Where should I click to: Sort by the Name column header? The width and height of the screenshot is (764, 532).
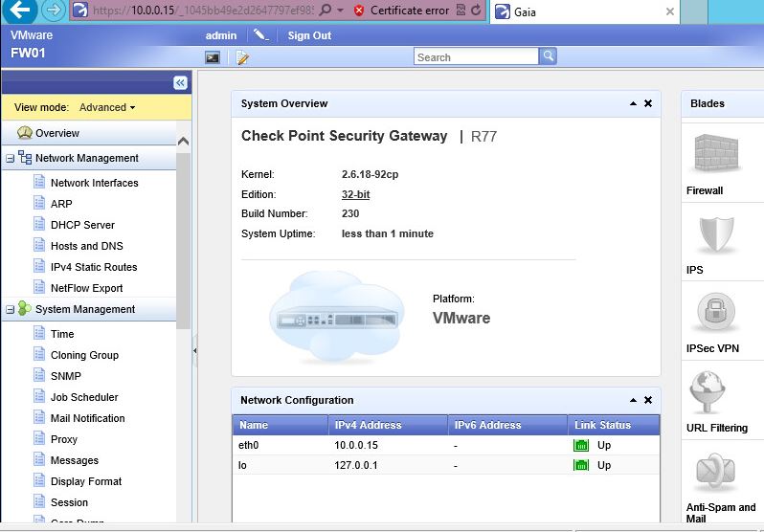tap(281, 425)
